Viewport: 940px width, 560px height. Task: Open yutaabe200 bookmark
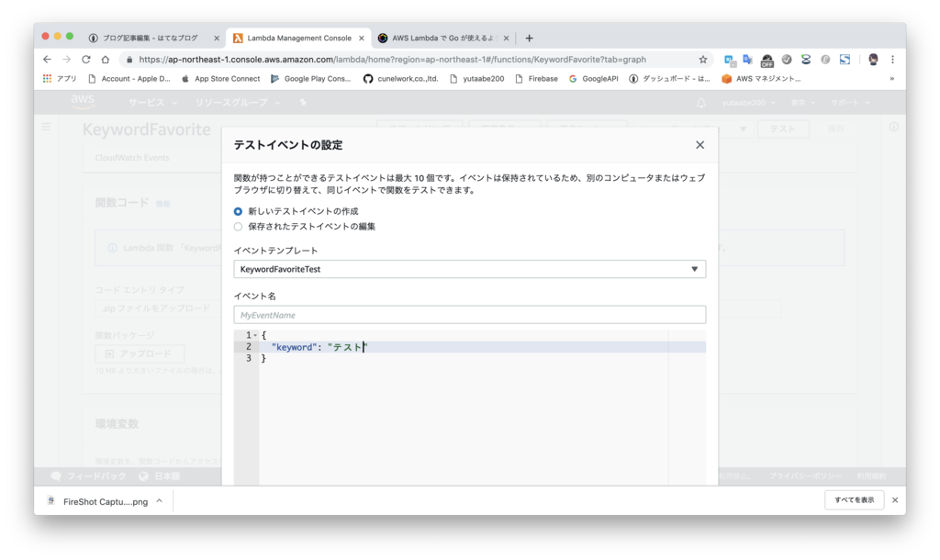(x=476, y=79)
